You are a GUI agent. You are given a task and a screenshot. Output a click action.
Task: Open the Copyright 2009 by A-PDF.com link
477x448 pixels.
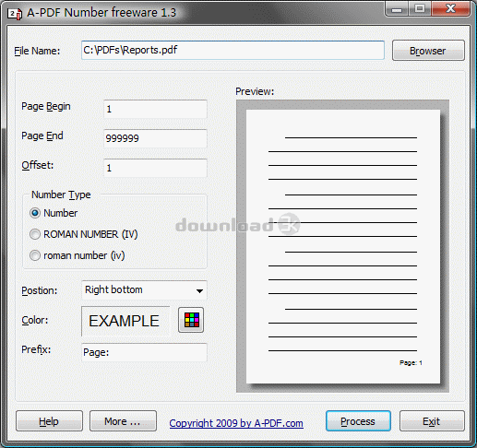236,423
